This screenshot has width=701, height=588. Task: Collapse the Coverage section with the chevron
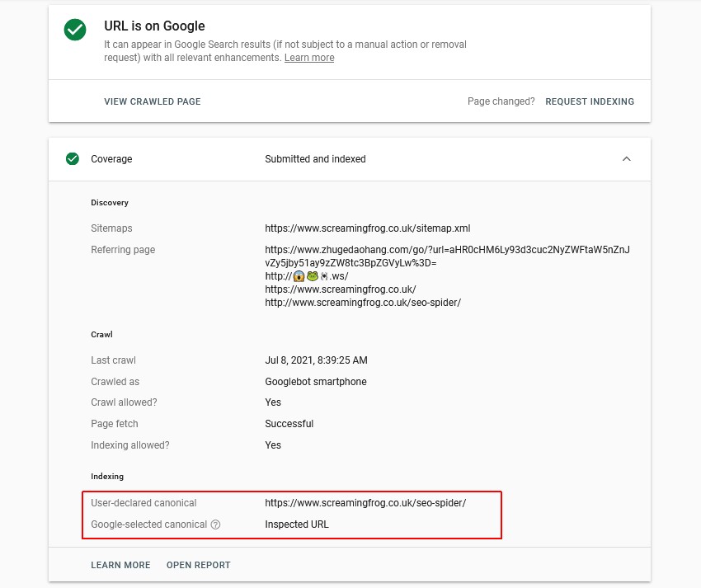click(x=626, y=158)
